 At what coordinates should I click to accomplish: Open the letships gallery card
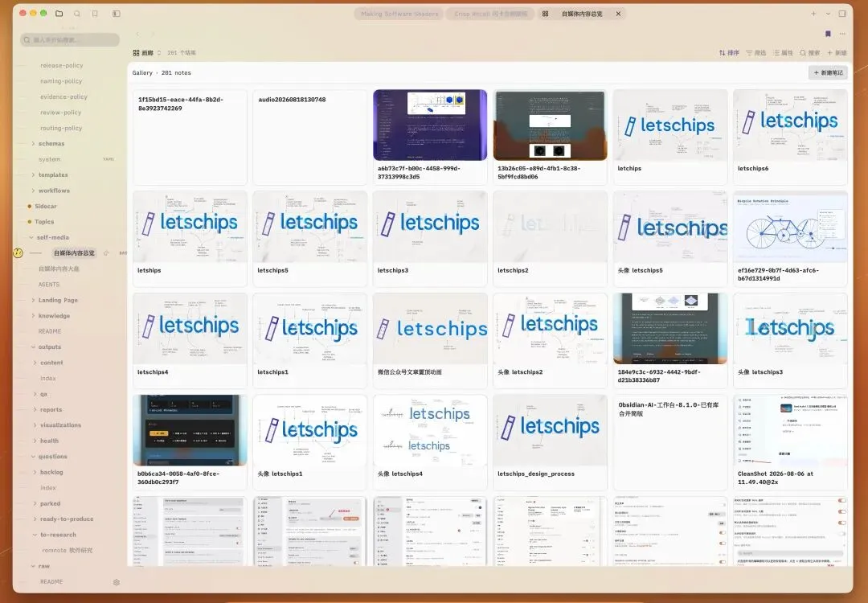(x=190, y=239)
